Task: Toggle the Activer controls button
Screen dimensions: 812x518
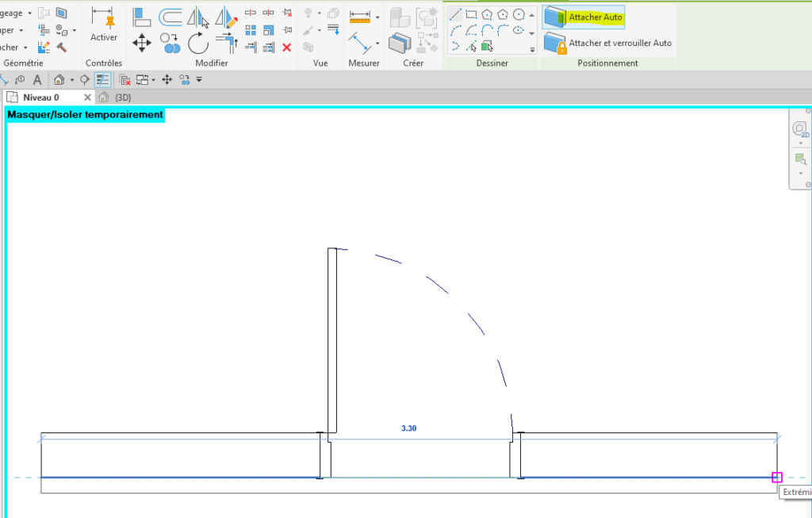Action: pyautogui.click(x=104, y=25)
